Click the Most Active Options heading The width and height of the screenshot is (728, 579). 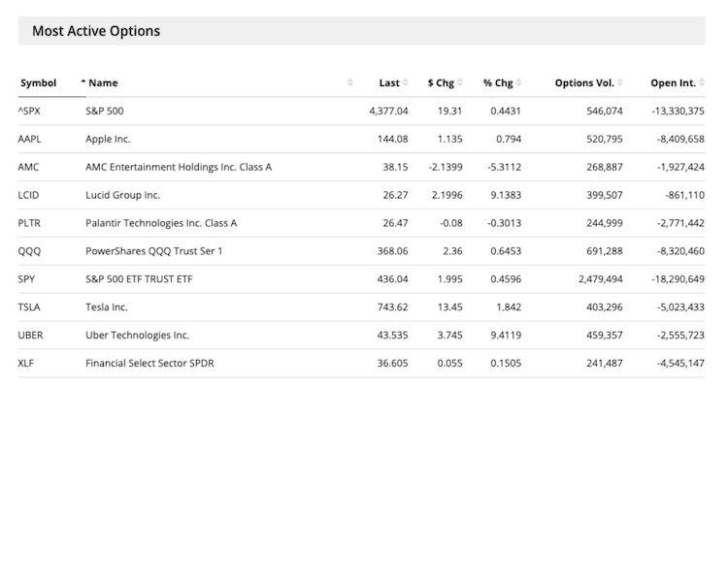coord(96,31)
